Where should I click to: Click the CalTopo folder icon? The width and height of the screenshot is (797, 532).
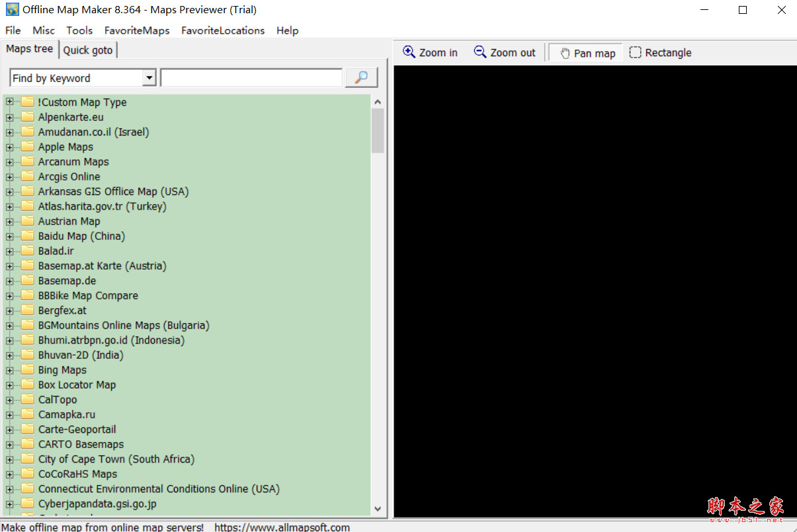coord(27,400)
